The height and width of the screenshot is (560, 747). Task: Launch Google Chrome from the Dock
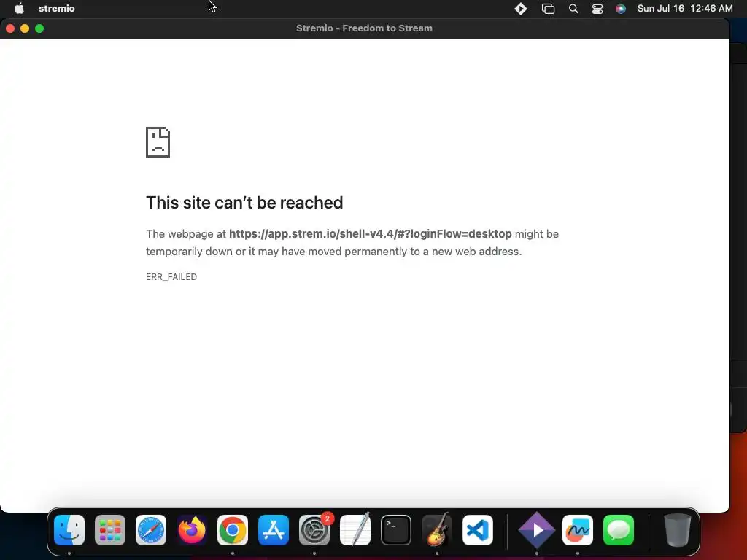click(x=233, y=530)
